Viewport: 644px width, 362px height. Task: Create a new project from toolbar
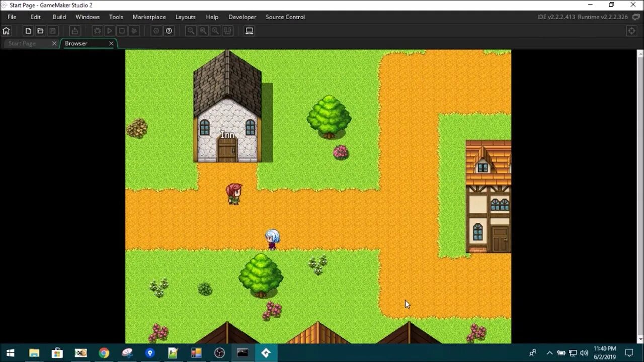(x=28, y=31)
